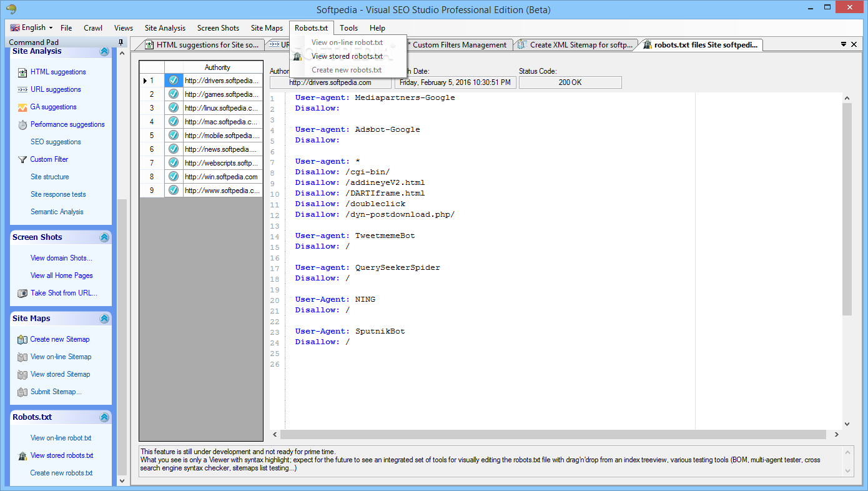Image resolution: width=868 pixels, height=491 pixels.
Task: Click the editor vertical scrollbar down arrow
Action: (847, 424)
